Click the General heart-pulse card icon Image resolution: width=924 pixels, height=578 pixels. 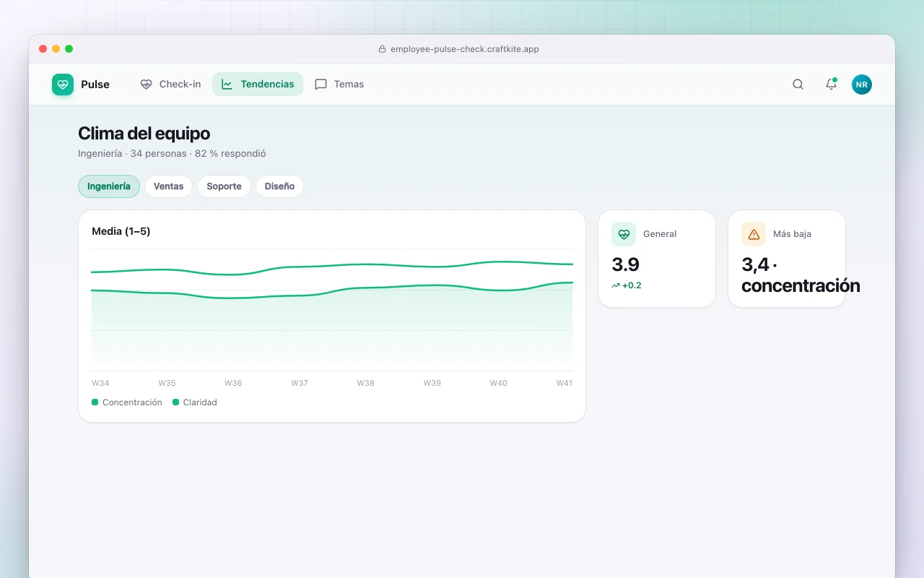coord(624,234)
